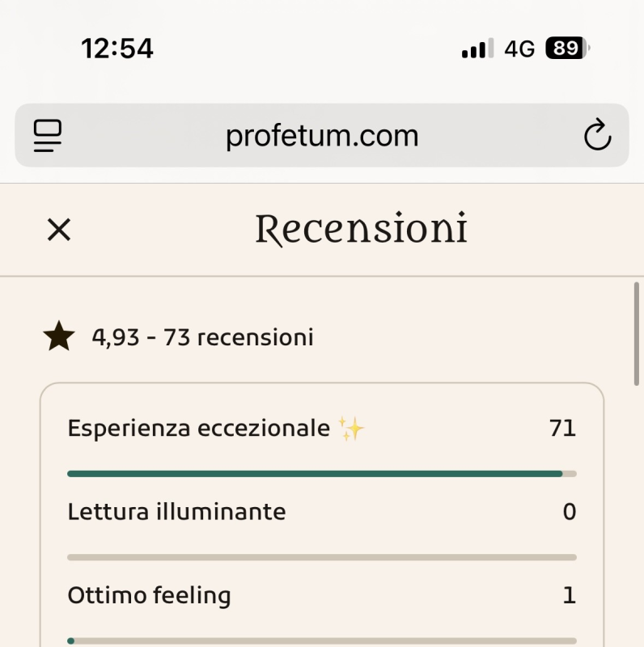This screenshot has width=644, height=647.
Task: Tap the count 1 for Ottimo feeling
Action: coord(570,596)
